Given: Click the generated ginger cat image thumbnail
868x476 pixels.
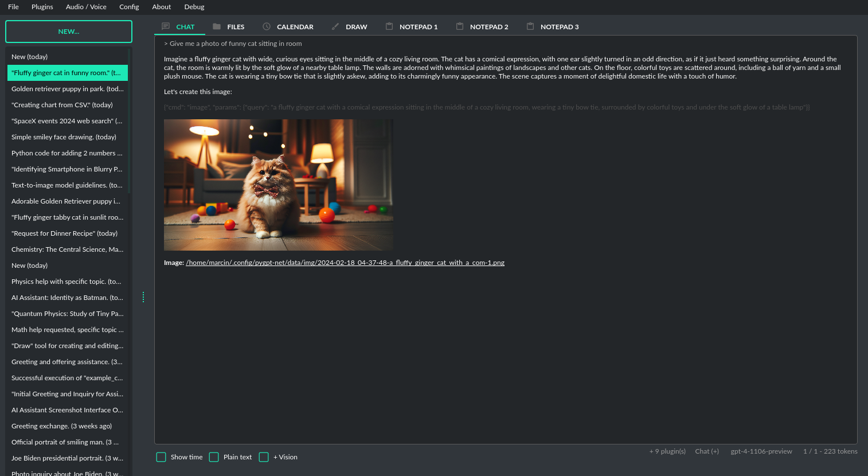Looking at the screenshot, I should coord(279,185).
